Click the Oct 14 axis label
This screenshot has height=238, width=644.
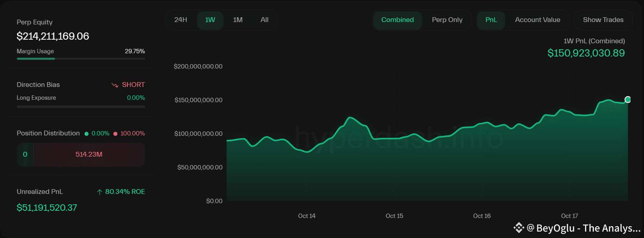coord(307,216)
